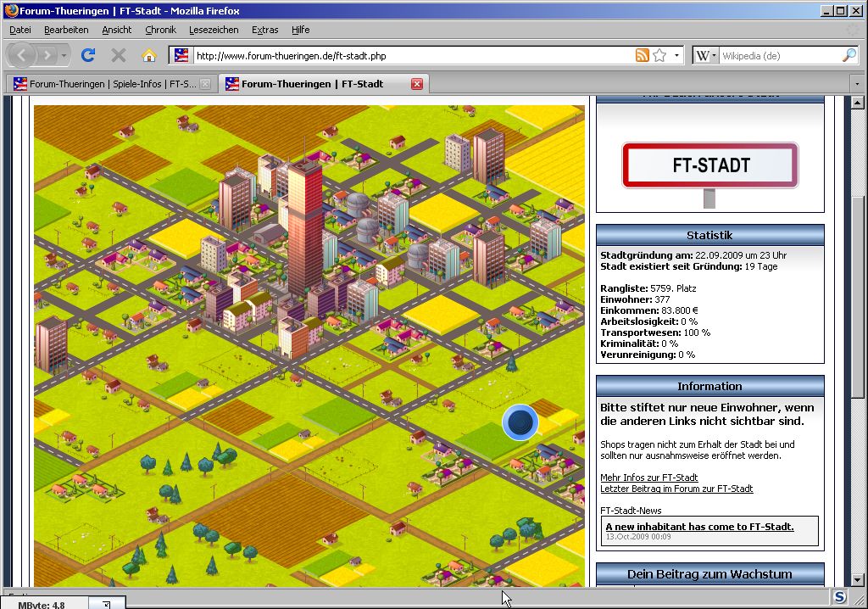Switch to the Spiele-Infos tab
The width and height of the screenshot is (868, 609).
(x=111, y=84)
